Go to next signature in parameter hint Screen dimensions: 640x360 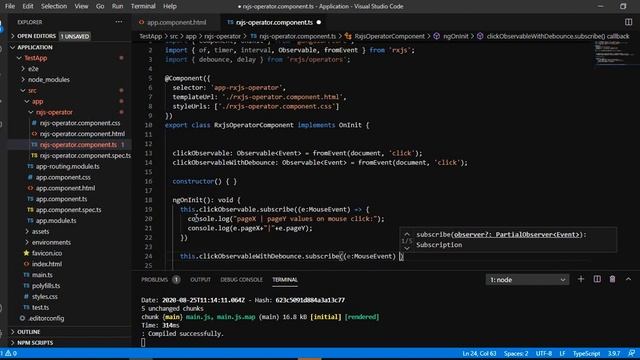(407, 248)
